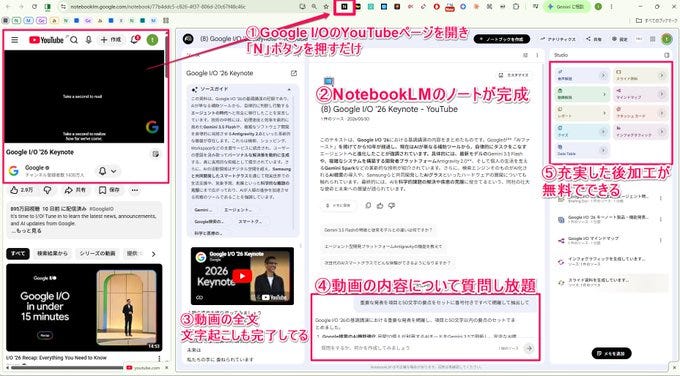Screen dimensions: 680x376
Task: Click the スマートグ topic chip
Action: tap(250, 221)
